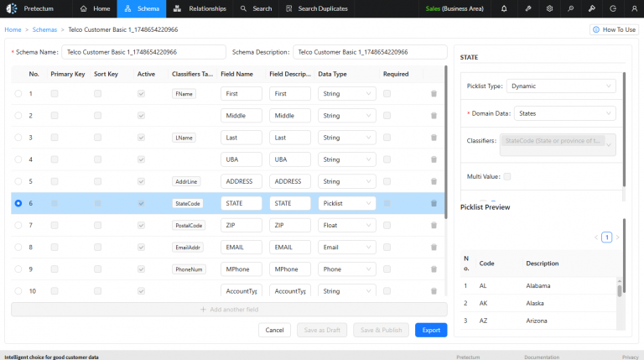Viewport: 644px width, 360px height.
Task: Select row 1 radio button
Action: (x=18, y=94)
